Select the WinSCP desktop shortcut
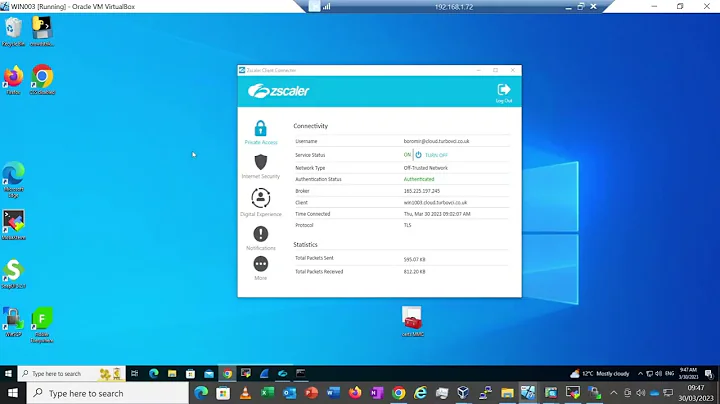This screenshot has height=404, width=720. tap(13, 322)
